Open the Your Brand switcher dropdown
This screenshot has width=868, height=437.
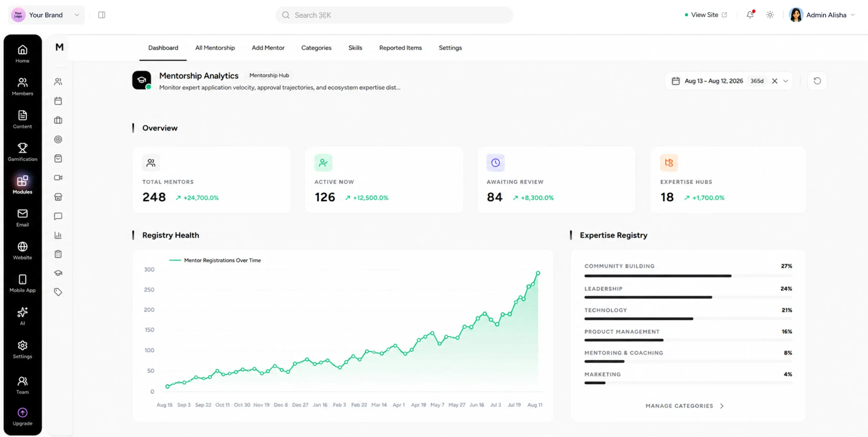click(46, 15)
